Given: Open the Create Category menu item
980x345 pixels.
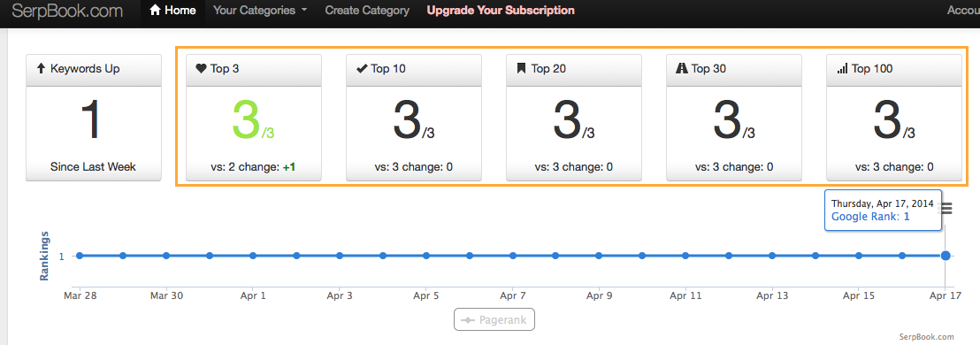Looking at the screenshot, I should (367, 11).
